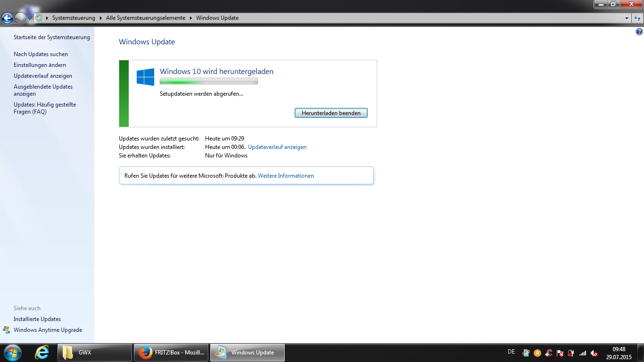The height and width of the screenshot is (362, 644).
Task: Click the muted speaker volume icon
Action: [x=594, y=353]
